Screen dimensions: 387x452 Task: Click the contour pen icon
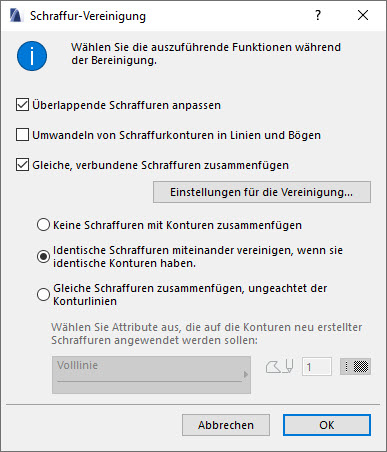click(280, 367)
